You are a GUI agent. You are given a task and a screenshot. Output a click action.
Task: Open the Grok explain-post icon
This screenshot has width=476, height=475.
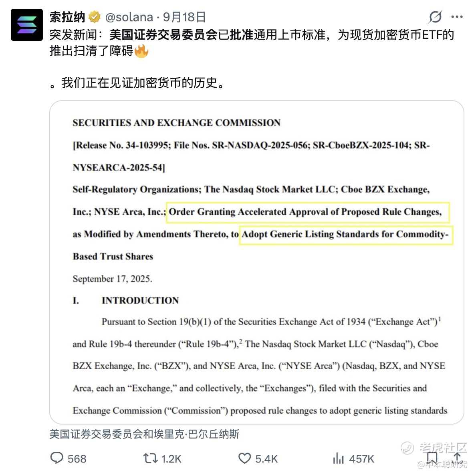click(x=435, y=17)
